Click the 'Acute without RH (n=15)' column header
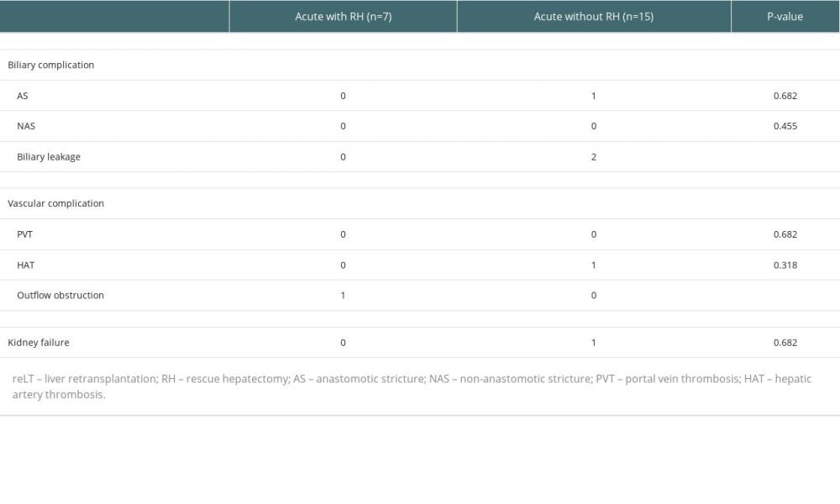840x504 pixels. pyautogui.click(x=593, y=17)
